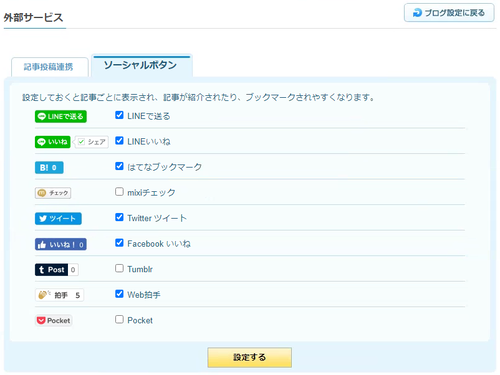Toggle the Twitter ツイート checkbox
This screenshot has height=375, width=500.
119,217
